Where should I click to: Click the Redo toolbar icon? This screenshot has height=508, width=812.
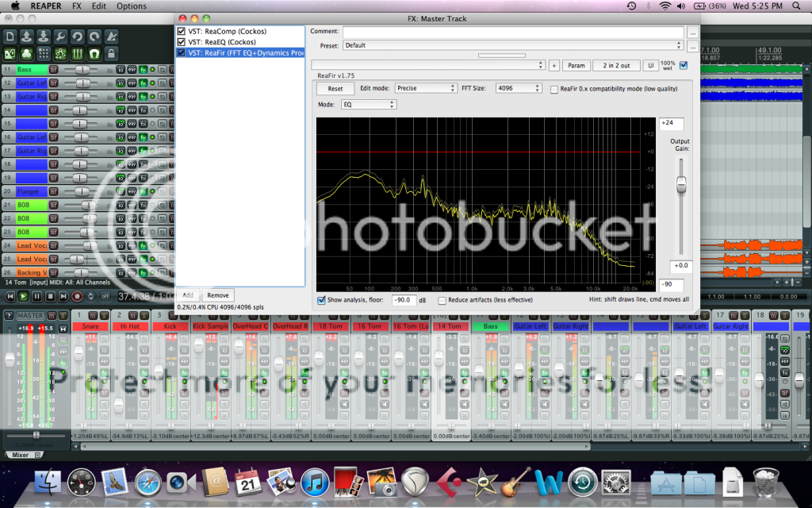pos(94,37)
